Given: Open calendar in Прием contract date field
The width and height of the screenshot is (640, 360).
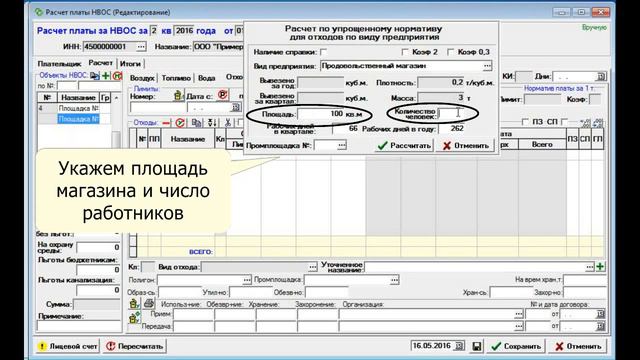Looking at the screenshot, I should [x=600, y=314].
